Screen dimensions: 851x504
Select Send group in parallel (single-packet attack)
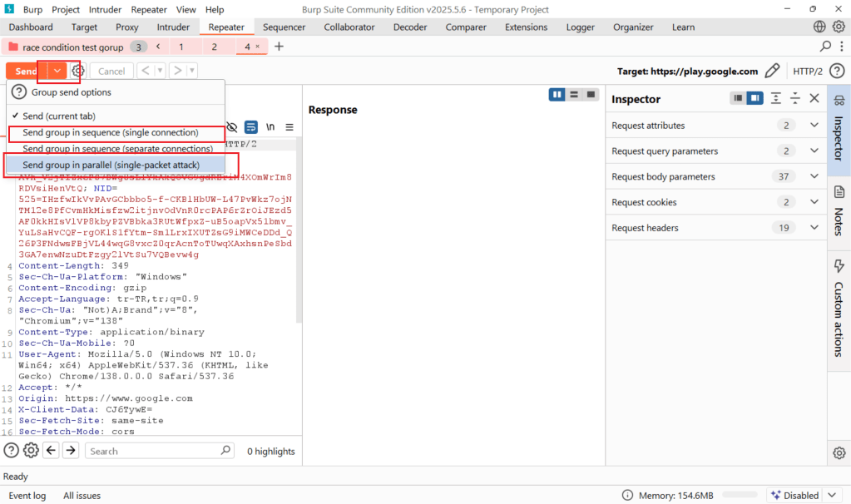(x=111, y=165)
